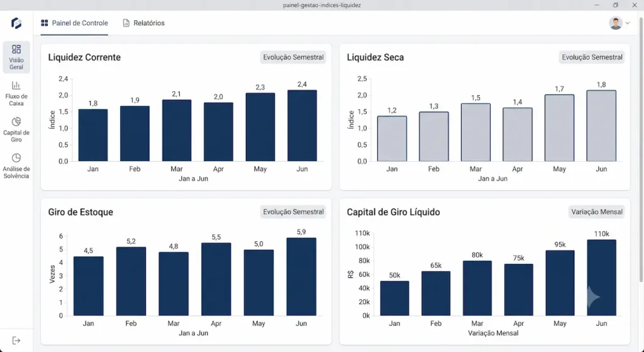644x352 pixels.
Task: Close the application window
Action: (634, 5)
